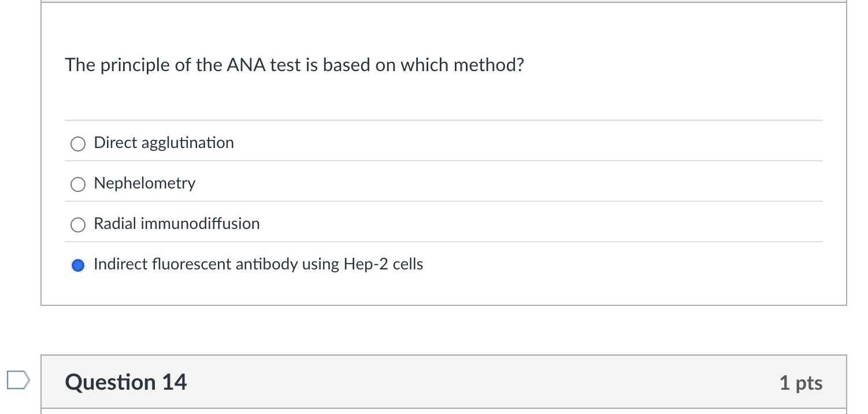Click the Hep-2 cells answer text
The width and height of the screenshot is (868, 414).
coord(258,264)
